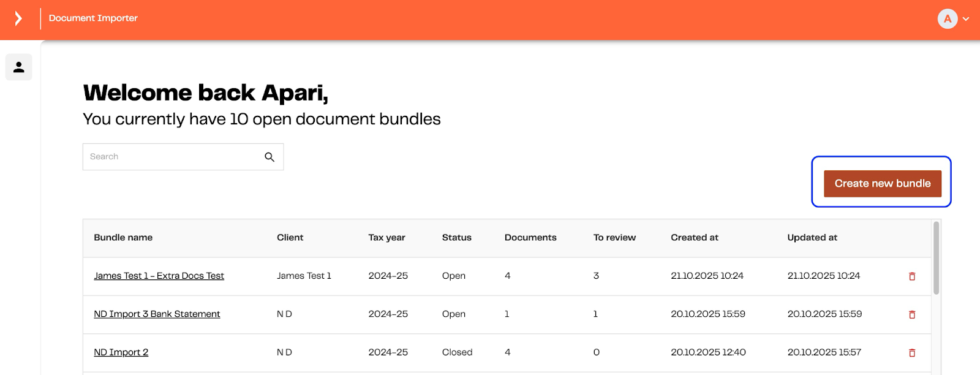Sort by the Created at column header
This screenshot has height=375, width=980.
pyautogui.click(x=694, y=238)
